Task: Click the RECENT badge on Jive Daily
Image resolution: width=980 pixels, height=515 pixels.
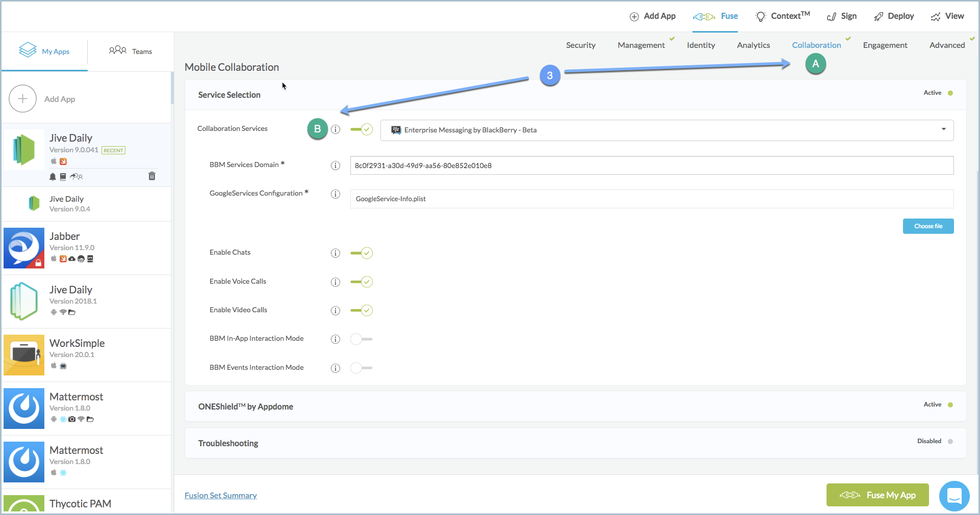Action: pyautogui.click(x=113, y=150)
